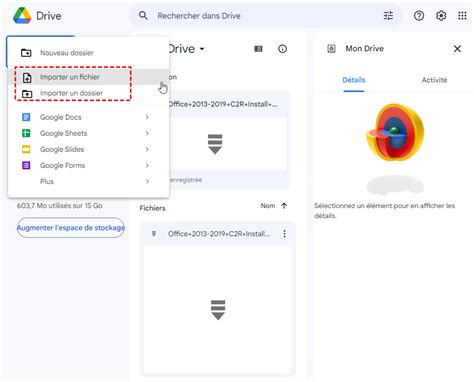Screen dimensions: 474x382
Task: Click the Mon Drive panel icon
Action: tap(331, 49)
